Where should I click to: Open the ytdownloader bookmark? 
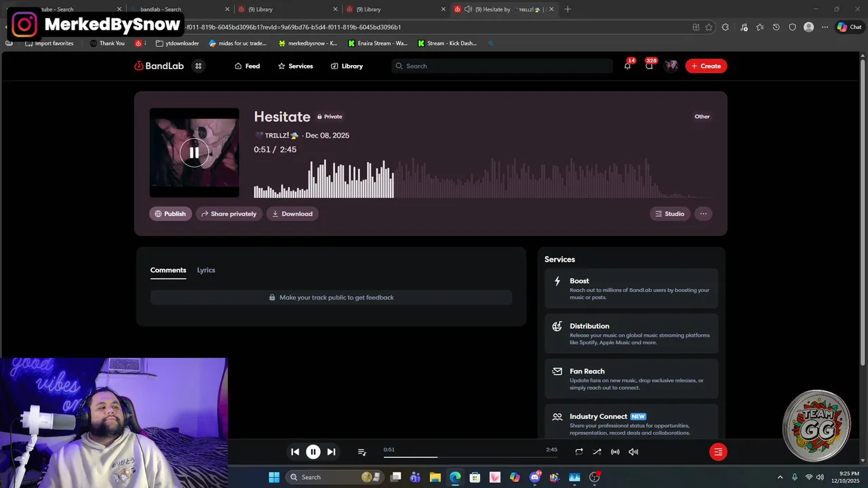pyautogui.click(x=177, y=43)
